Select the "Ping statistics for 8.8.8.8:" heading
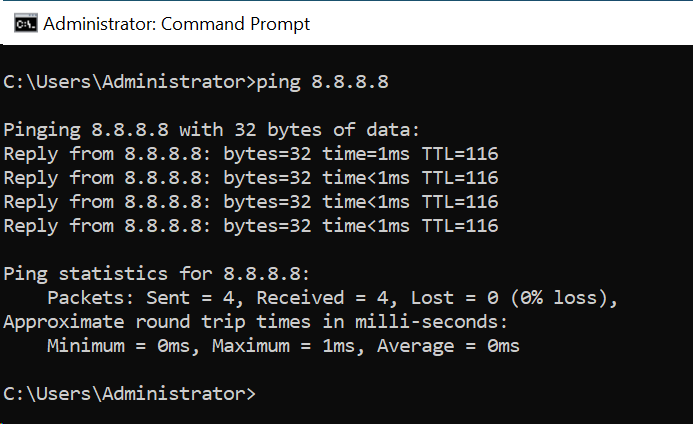Image resolution: width=693 pixels, height=424 pixels. (x=156, y=274)
